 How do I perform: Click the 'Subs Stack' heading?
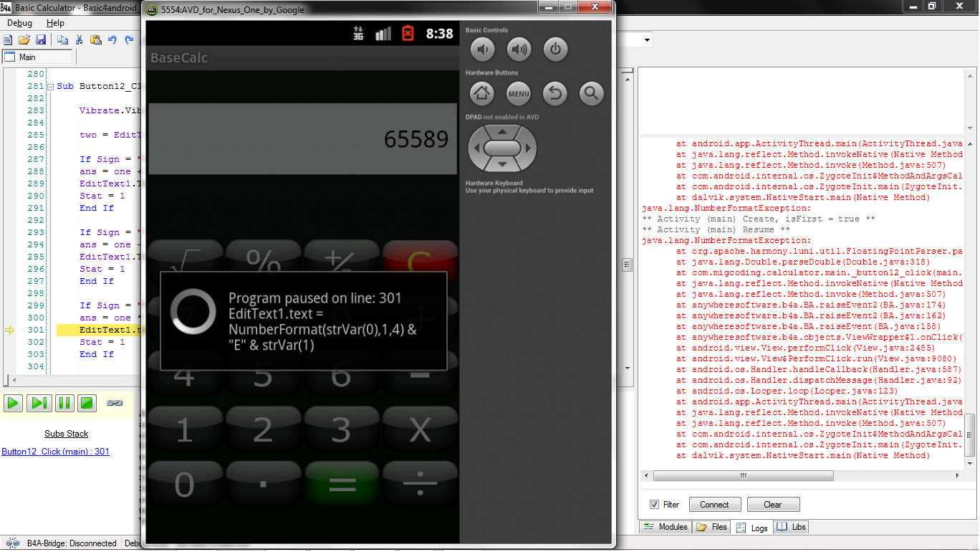tap(67, 434)
